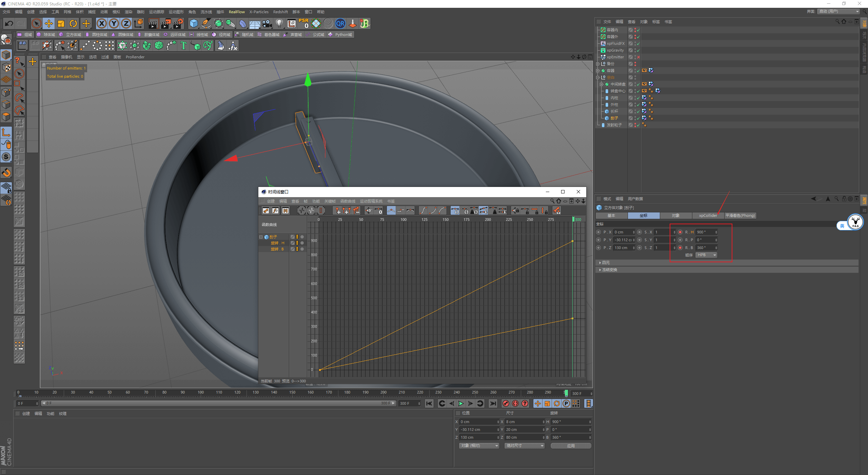Open the X-Particles menu
The width and height of the screenshot is (868, 475).
click(x=259, y=12)
